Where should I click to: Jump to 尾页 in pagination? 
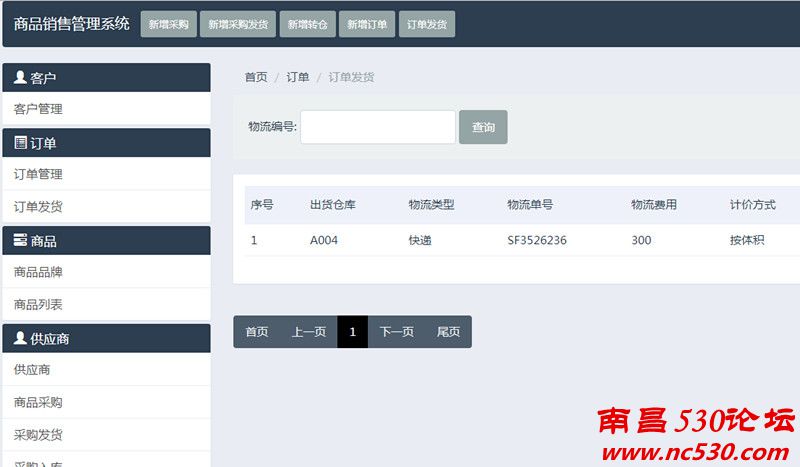pyautogui.click(x=448, y=332)
